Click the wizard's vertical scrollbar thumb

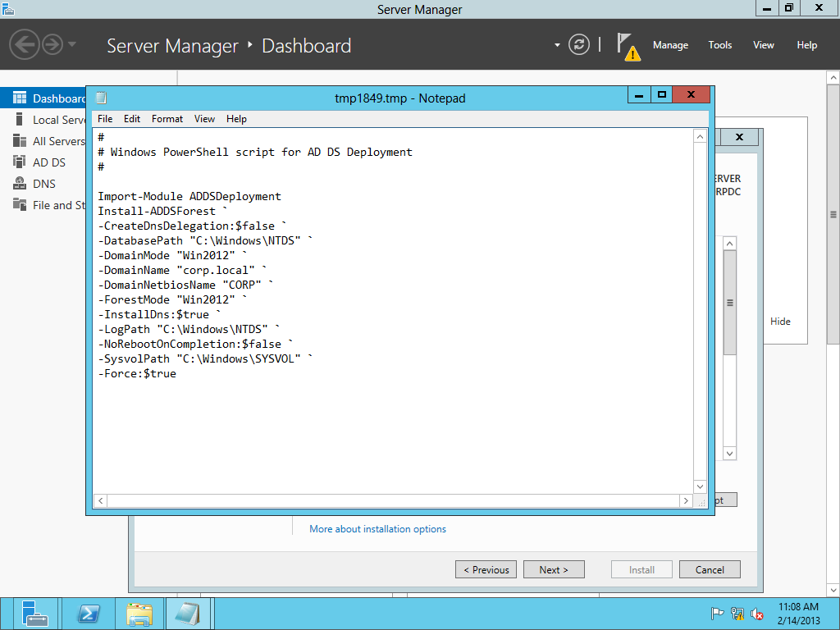point(729,303)
